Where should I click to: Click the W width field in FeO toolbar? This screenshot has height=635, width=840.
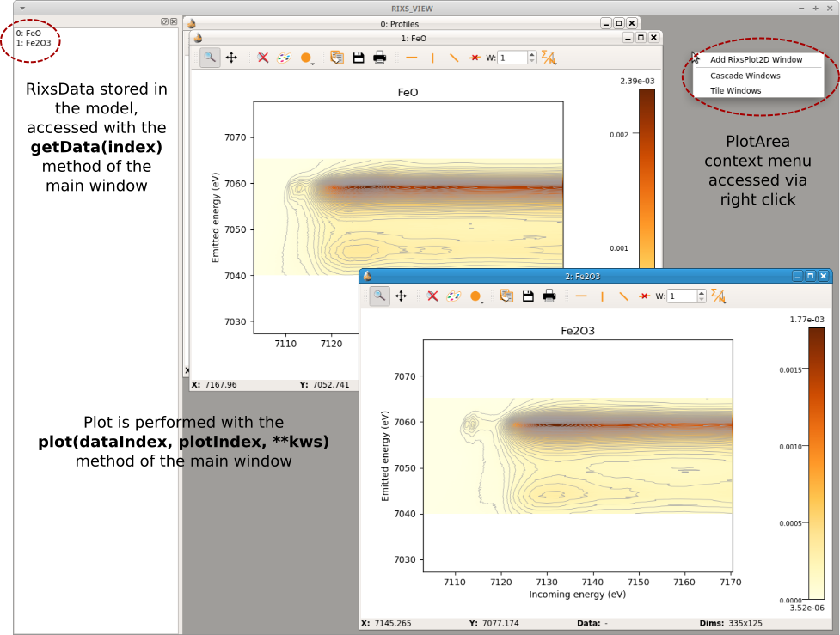coord(512,58)
